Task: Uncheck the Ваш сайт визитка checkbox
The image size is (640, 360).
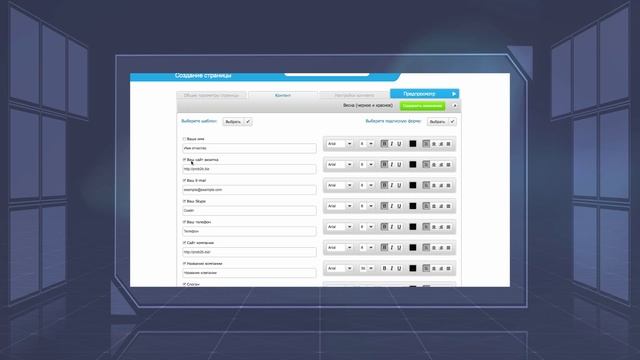Action: coord(184,160)
